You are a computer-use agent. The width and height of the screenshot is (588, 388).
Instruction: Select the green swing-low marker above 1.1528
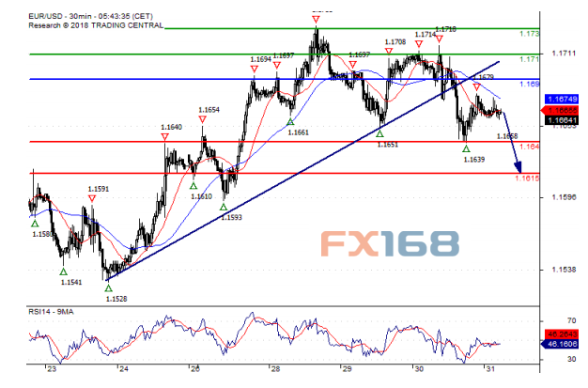click(108, 288)
